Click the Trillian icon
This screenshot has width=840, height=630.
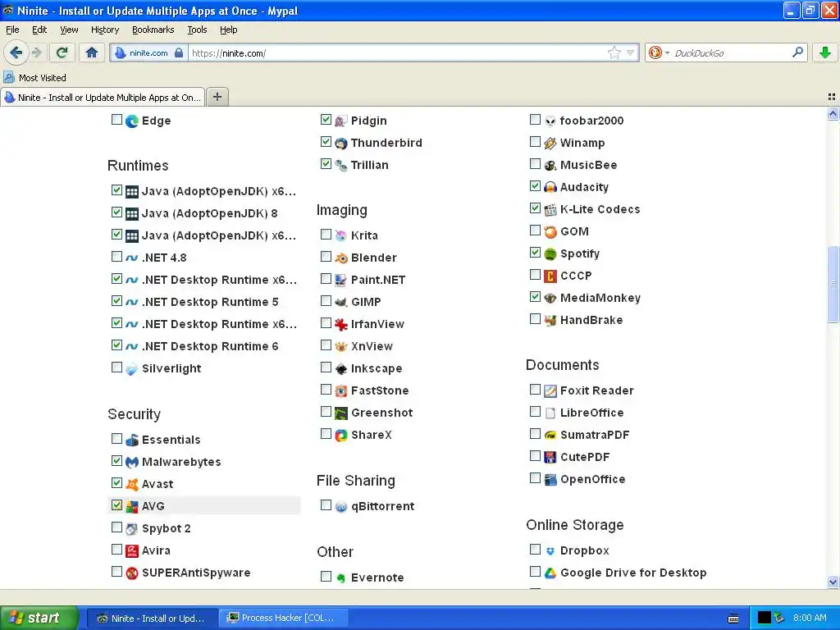tap(340, 165)
